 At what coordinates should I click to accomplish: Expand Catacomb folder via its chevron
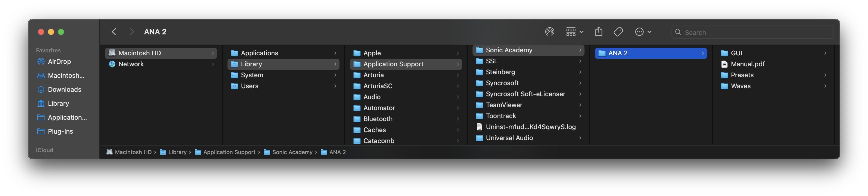point(457,141)
